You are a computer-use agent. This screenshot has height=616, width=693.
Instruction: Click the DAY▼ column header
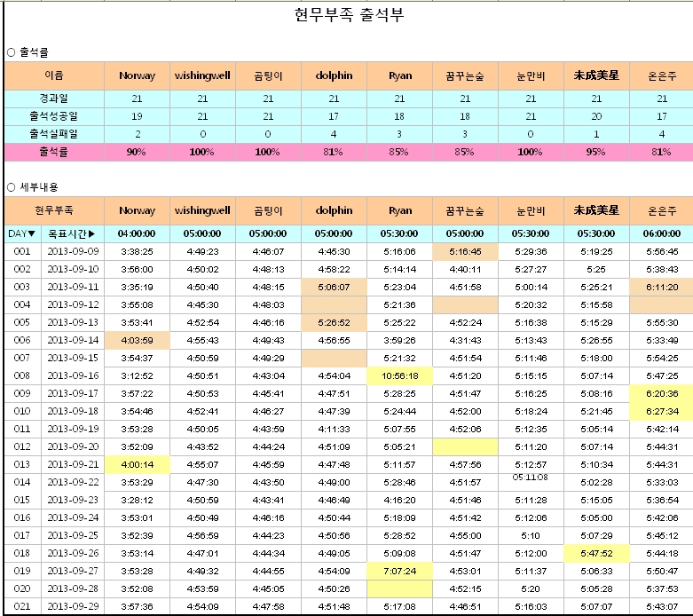point(22,233)
